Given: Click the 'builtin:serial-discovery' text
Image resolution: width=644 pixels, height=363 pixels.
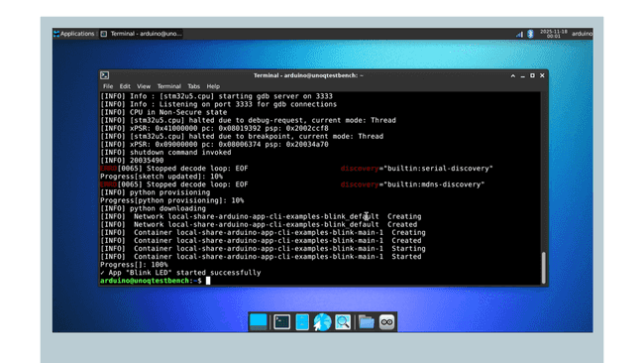Looking at the screenshot, I should (438, 169).
